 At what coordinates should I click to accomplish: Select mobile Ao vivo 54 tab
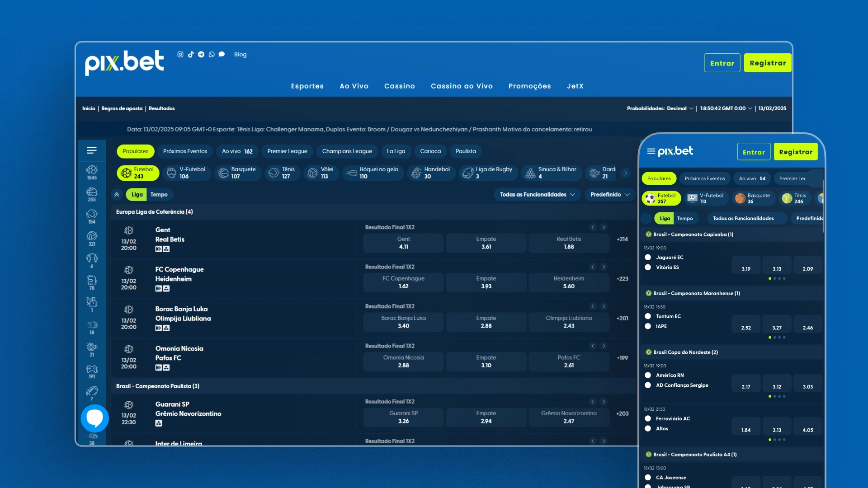click(752, 178)
